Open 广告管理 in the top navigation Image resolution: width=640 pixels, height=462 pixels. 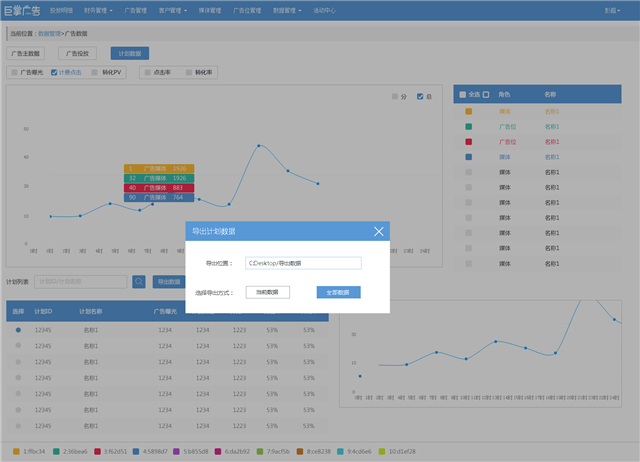click(x=136, y=10)
